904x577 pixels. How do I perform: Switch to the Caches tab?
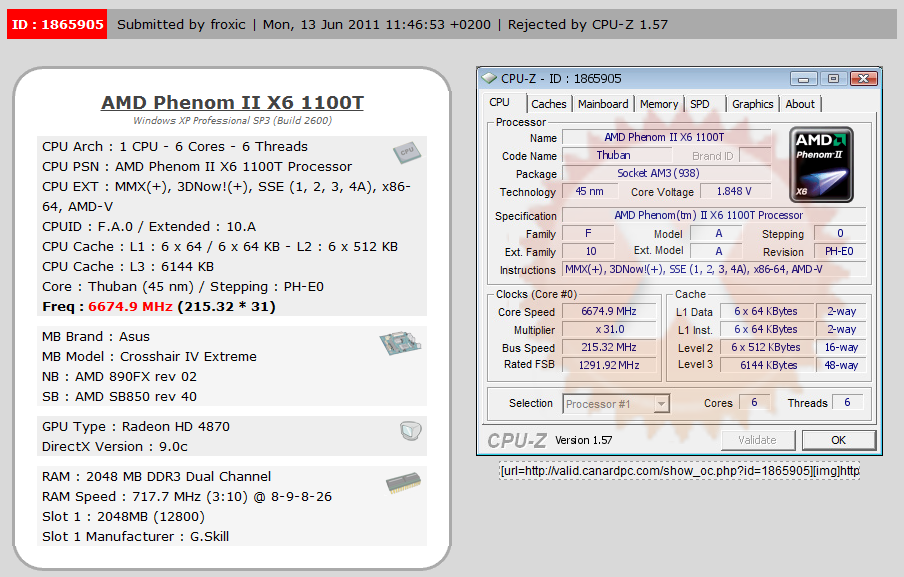coord(549,104)
